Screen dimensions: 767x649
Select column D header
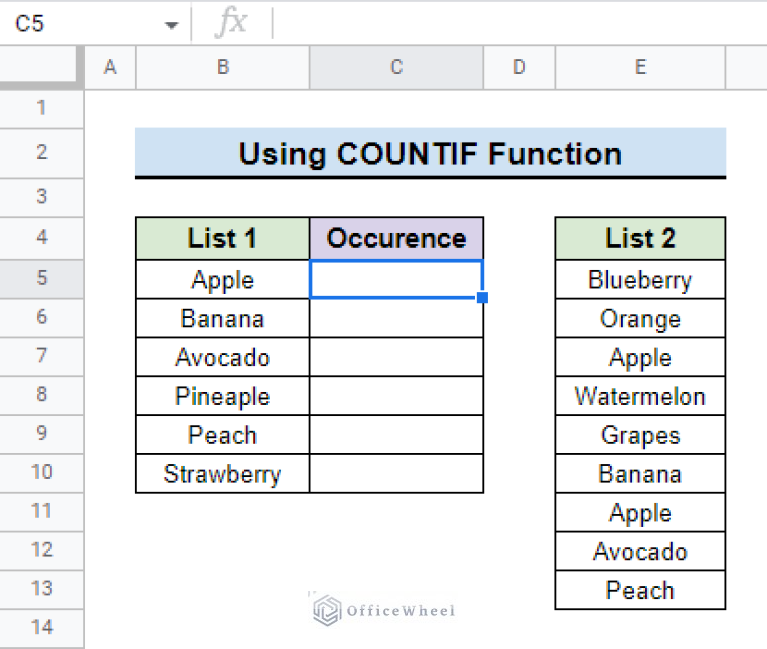click(x=519, y=67)
